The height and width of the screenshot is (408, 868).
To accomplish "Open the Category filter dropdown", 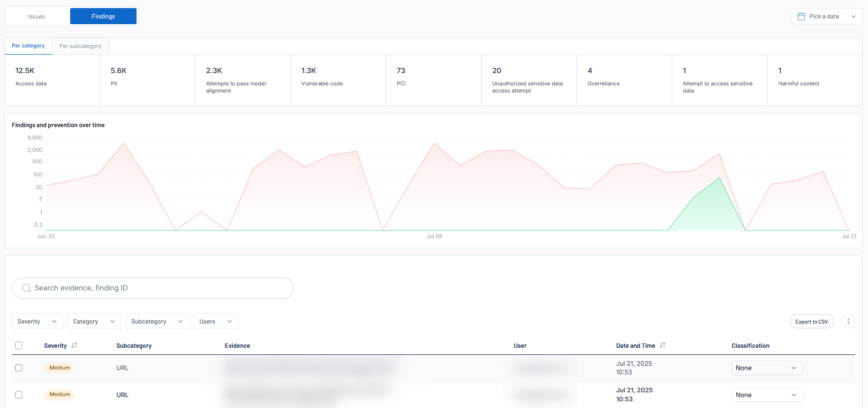I will tap(94, 321).
